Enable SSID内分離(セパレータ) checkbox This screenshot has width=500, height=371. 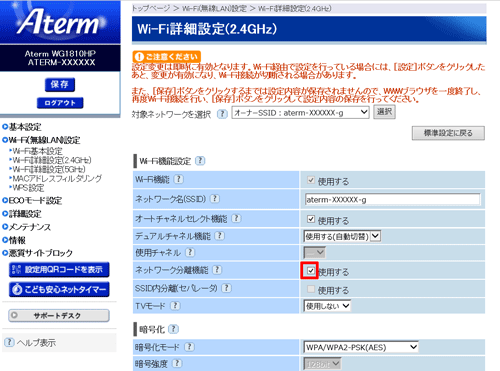pyautogui.click(x=311, y=289)
